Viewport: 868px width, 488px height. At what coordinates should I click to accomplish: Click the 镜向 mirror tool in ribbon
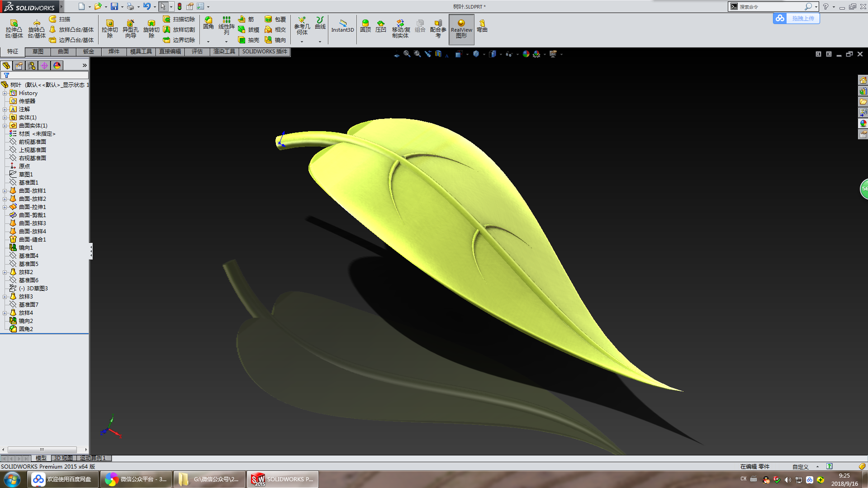pyautogui.click(x=275, y=40)
